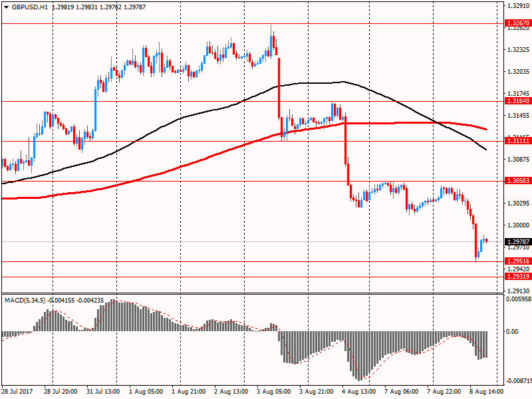
Task: Open the chart menu triangle beside GBPUSD,H1
Action: pyautogui.click(x=7, y=7)
